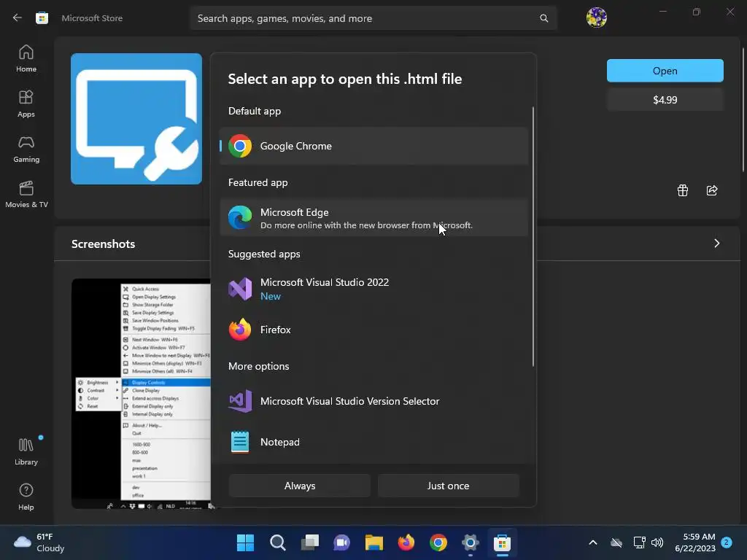The width and height of the screenshot is (747, 560).
Task: Open the Help page in the sidebar
Action: click(26, 497)
